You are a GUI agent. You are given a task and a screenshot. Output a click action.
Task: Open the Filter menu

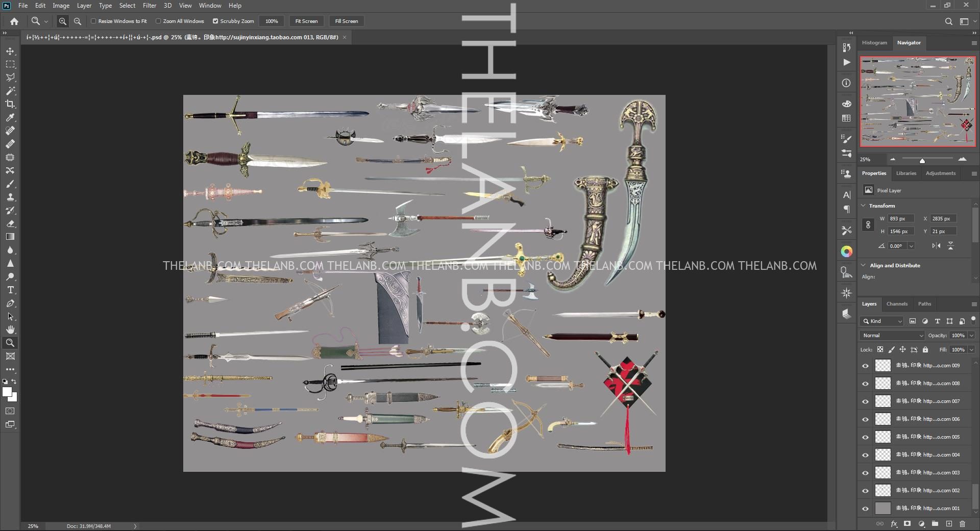pos(149,6)
